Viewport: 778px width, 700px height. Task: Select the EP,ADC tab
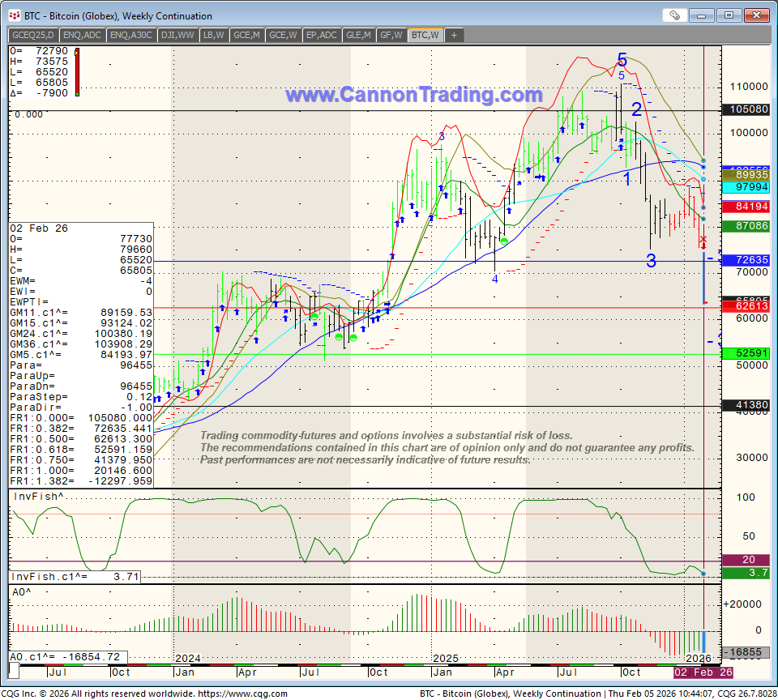click(322, 35)
